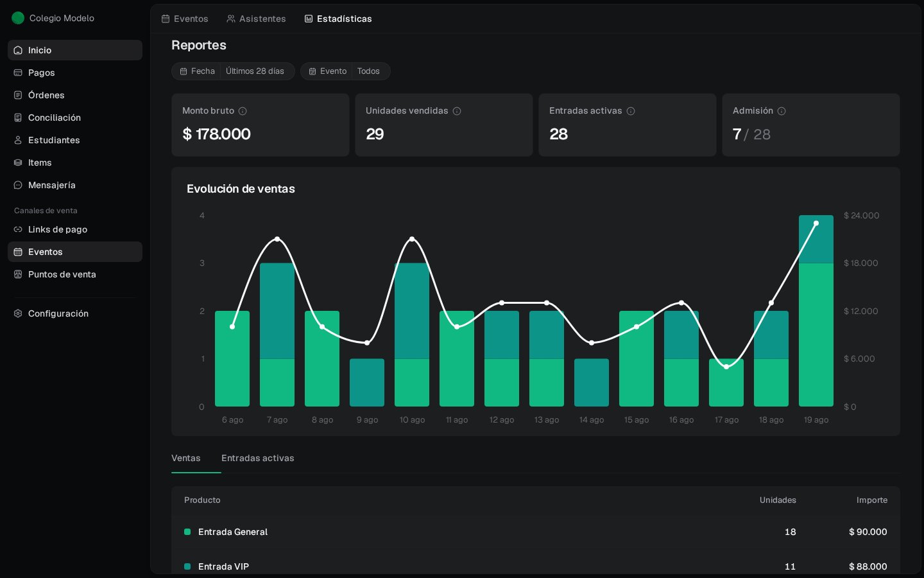
Task: Open Eventos under Canales de venta
Action: click(75, 252)
